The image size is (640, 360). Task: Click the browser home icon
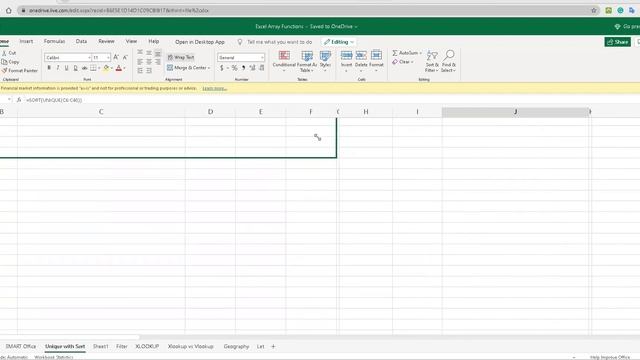click(x=9, y=11)
